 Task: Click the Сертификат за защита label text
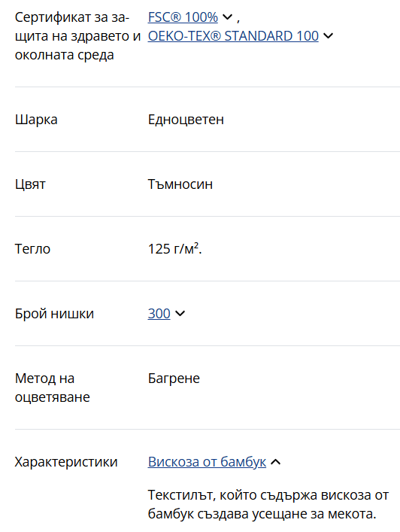[77, 36]
